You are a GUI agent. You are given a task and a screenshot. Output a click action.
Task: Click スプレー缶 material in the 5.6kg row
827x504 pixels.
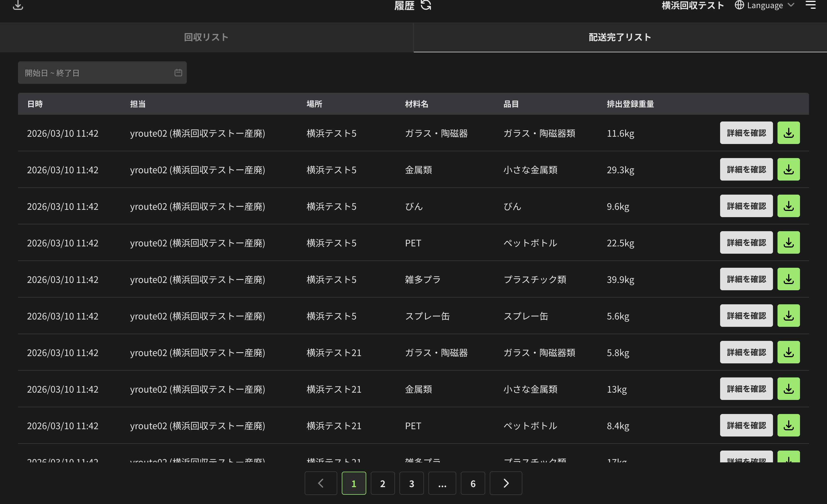pos(427,316)
